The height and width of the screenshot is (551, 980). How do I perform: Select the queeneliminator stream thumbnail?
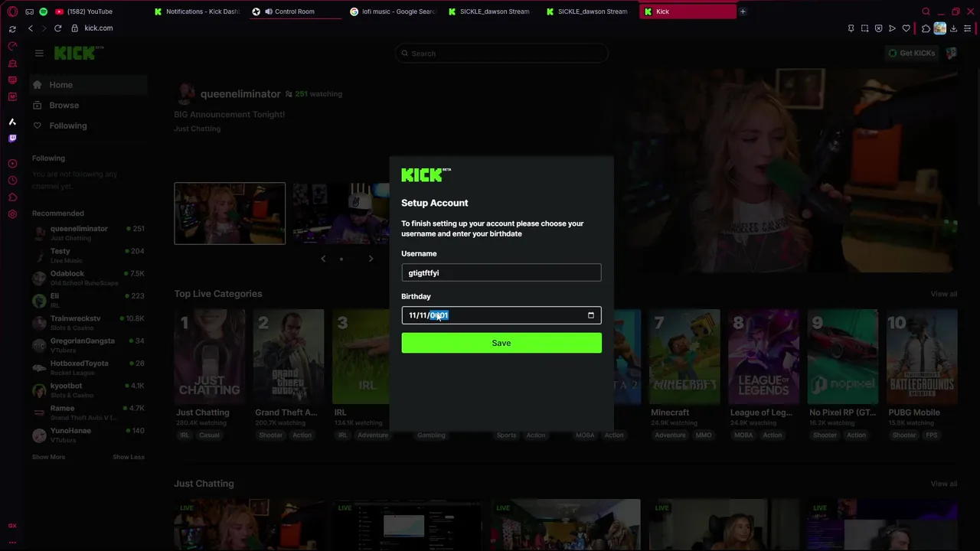[230, 214]
